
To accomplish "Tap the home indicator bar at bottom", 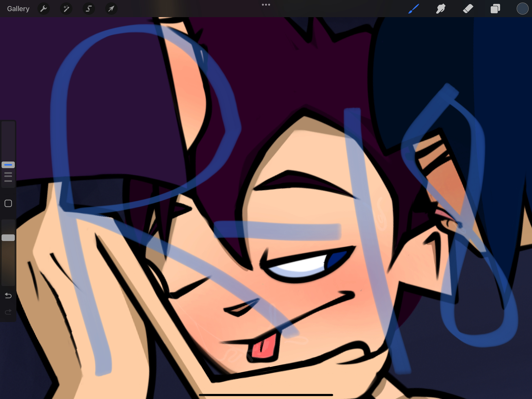I will (266, 395).
